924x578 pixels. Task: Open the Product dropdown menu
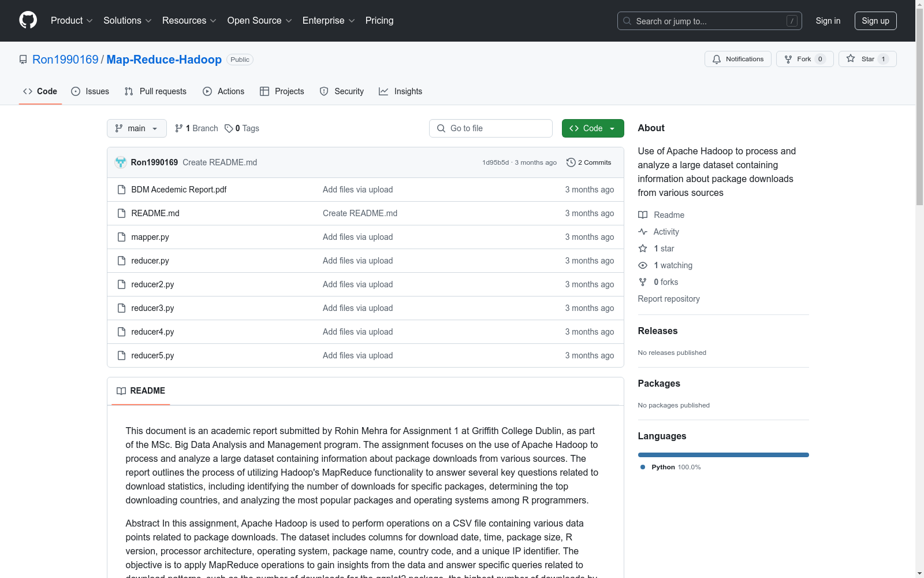pyautogui.click(x=72, y=21)
